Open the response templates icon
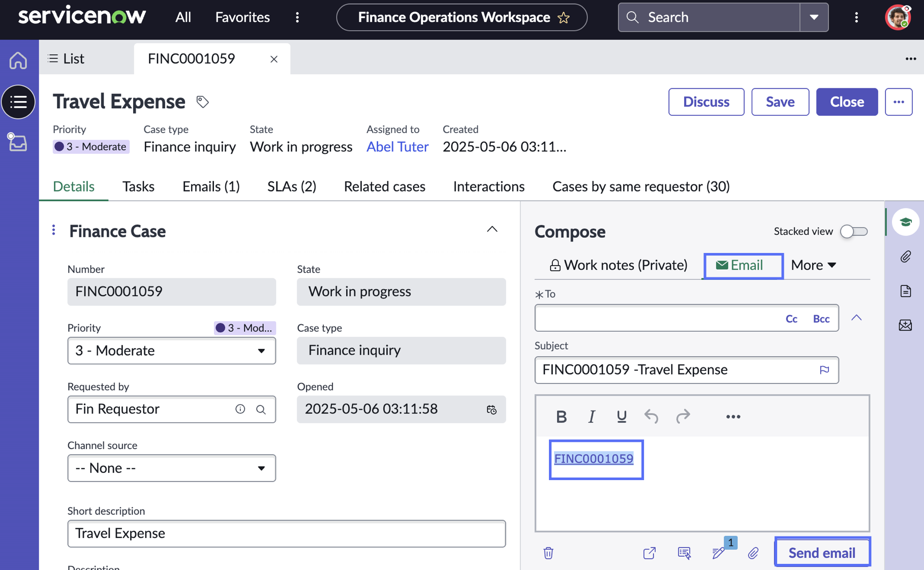 click(x=684, y=553)
